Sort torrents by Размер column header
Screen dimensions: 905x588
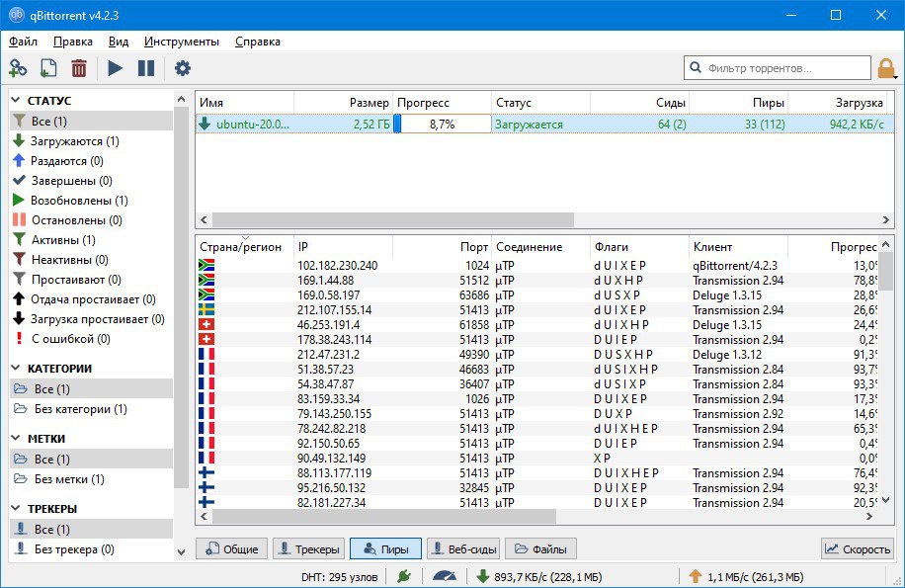[344, 102]
